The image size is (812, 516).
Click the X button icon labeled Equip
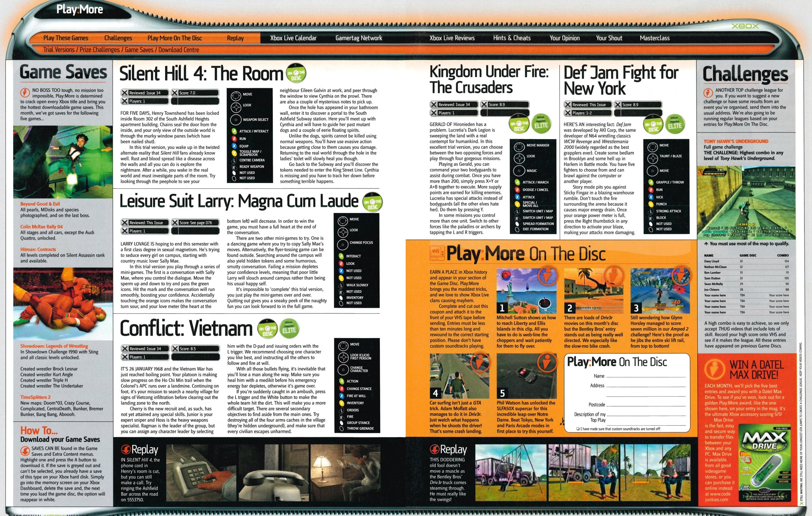(x=234, y=146)
